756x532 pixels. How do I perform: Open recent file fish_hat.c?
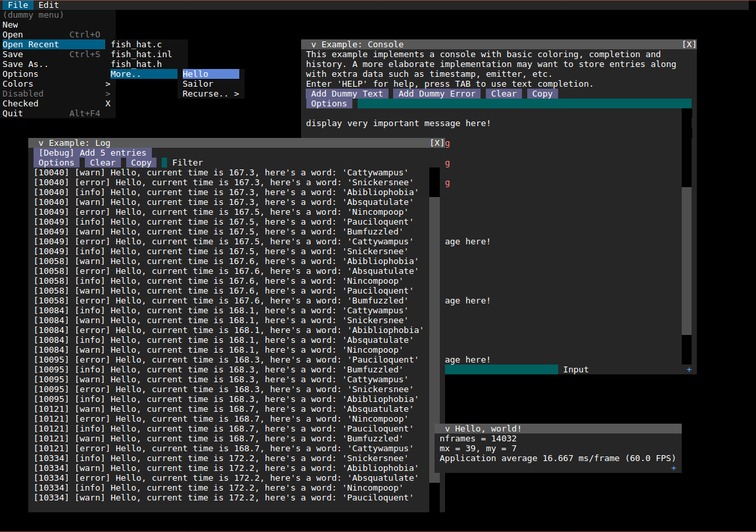click(x=137, y=45)
